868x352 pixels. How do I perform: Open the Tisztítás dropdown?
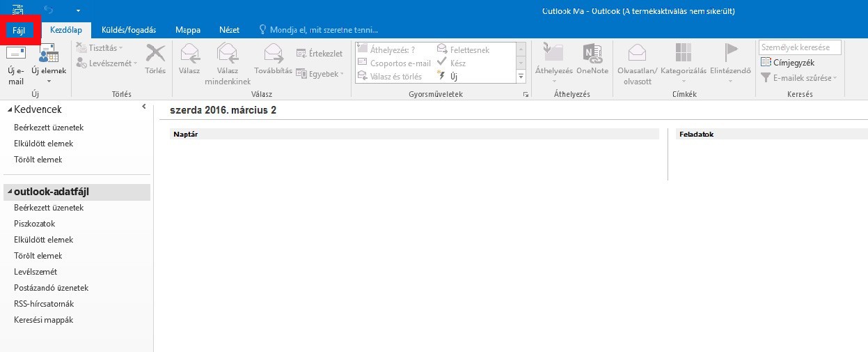point(100,48)
